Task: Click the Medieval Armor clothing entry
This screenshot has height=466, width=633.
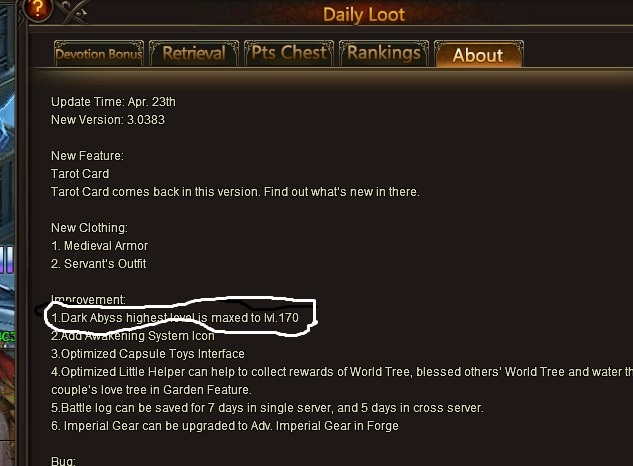Action: coord(99,246)
